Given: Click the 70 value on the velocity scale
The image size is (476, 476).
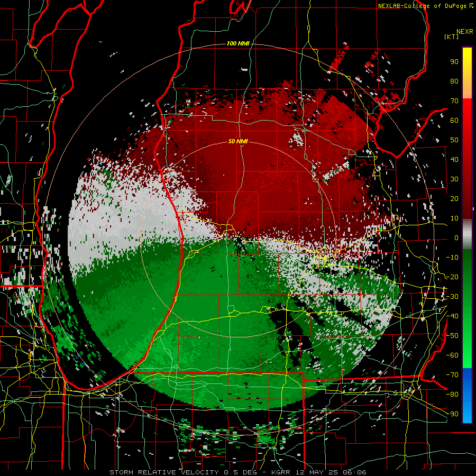Looking at the screenshot, I should coord(454,101).
